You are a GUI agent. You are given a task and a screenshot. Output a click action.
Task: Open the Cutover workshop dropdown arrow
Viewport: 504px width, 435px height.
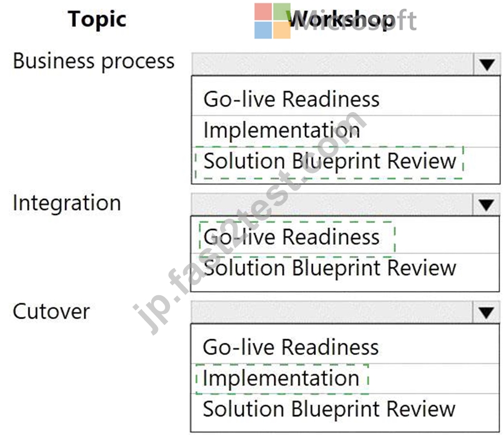point(487,312)
